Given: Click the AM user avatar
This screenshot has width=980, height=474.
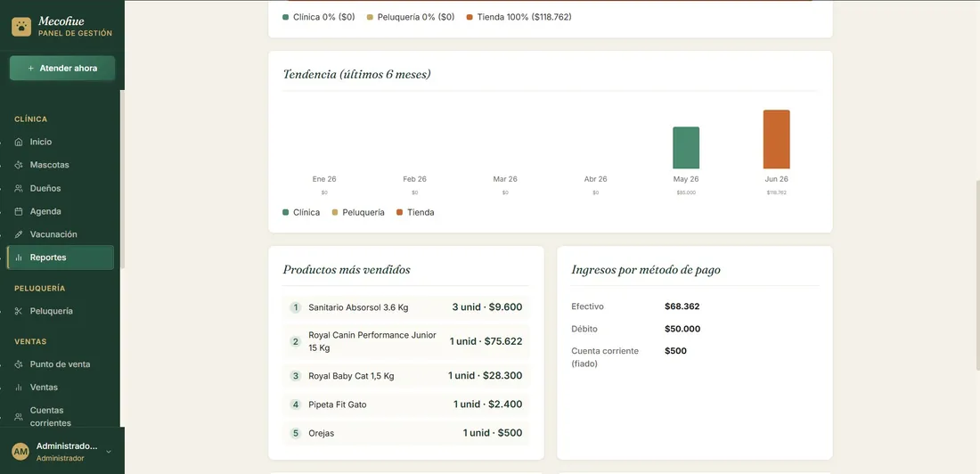Looking at the screenshot, I should coord(20,452).
